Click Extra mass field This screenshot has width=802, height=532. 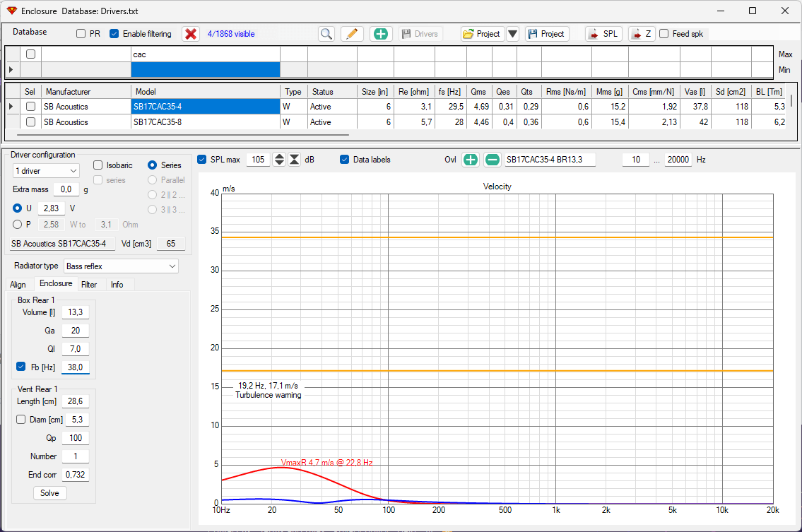[x=66, y=189]
